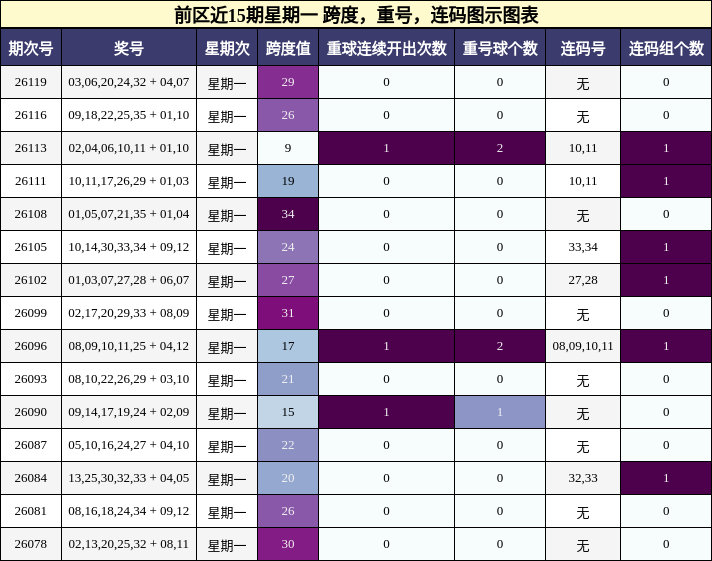Click span value 34 cell

288,214
